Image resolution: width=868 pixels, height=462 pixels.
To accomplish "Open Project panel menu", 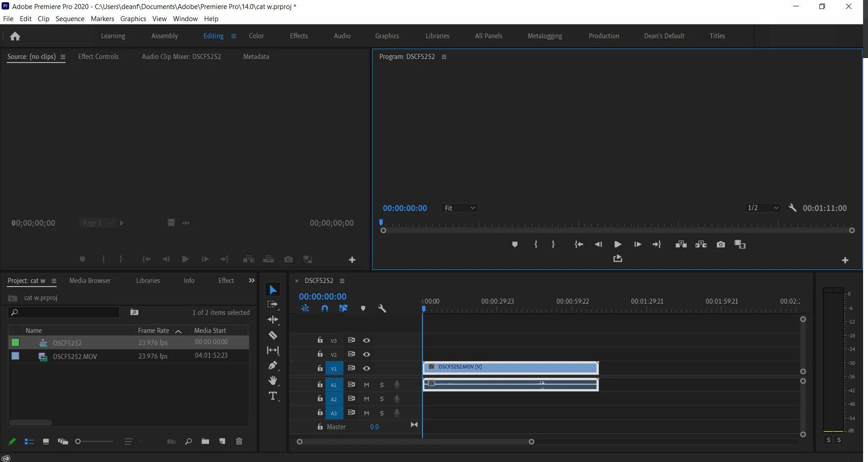I will click(54, 281).
